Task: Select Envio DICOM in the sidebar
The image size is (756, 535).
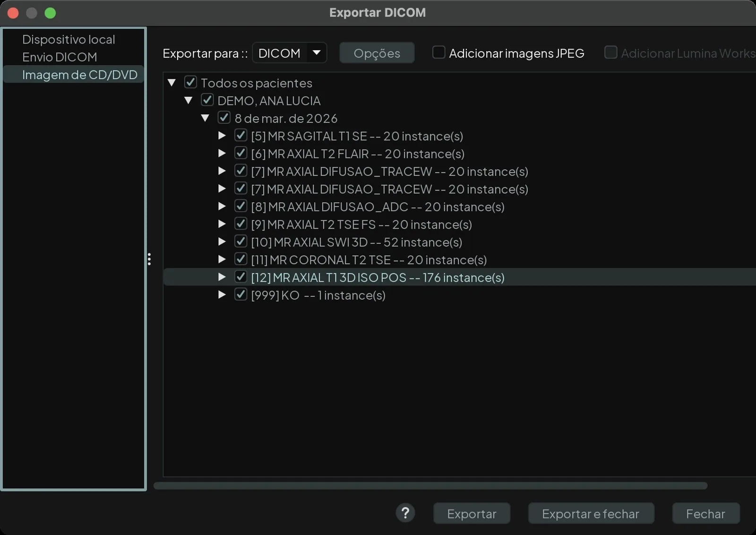Action: coord(60,57)
